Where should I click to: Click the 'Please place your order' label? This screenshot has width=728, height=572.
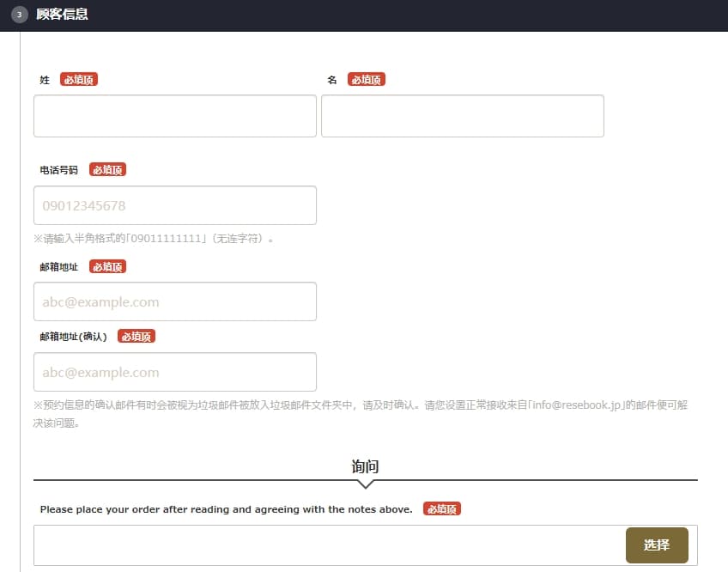click(226, 509)
